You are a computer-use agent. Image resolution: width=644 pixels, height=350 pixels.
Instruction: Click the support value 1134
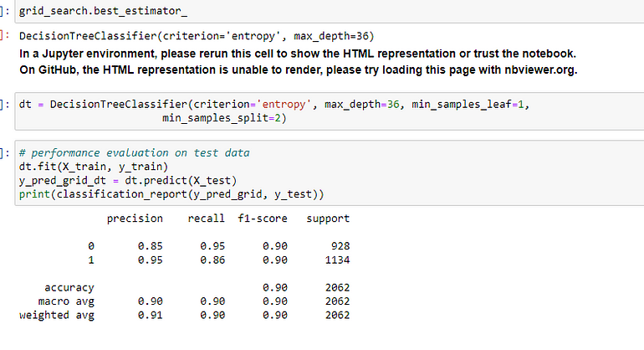(x=337, y=260)
